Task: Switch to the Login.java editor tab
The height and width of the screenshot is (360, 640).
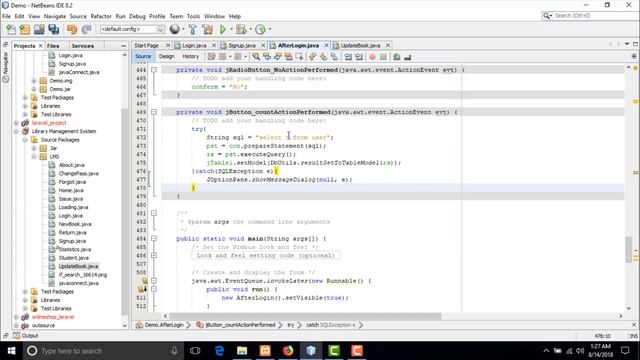Action: 194,45
